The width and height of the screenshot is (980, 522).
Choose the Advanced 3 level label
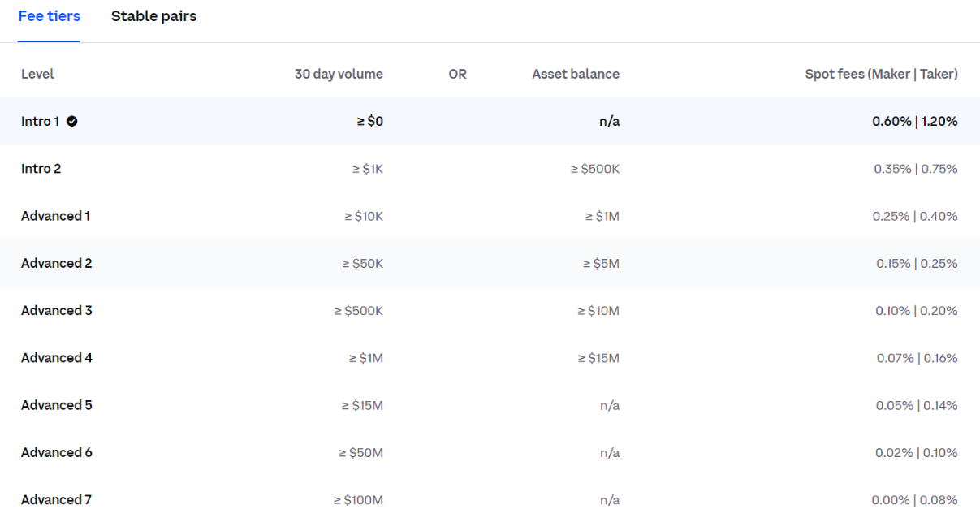tap(56, 311)
